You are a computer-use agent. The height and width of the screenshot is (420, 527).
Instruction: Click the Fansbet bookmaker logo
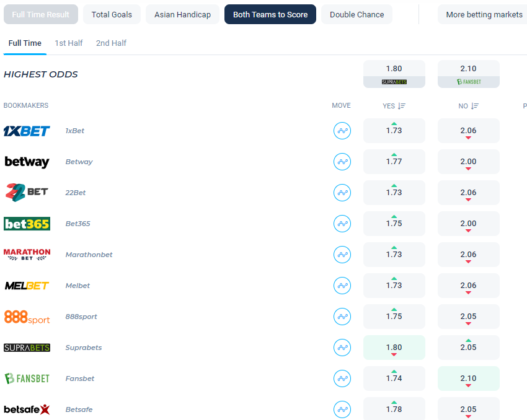[x=27, y=378]
